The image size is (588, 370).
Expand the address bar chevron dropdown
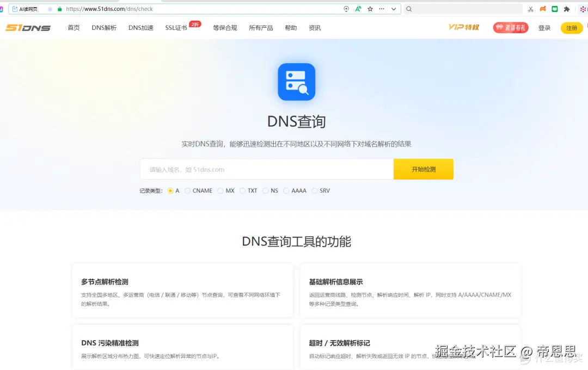pos(393,9)
